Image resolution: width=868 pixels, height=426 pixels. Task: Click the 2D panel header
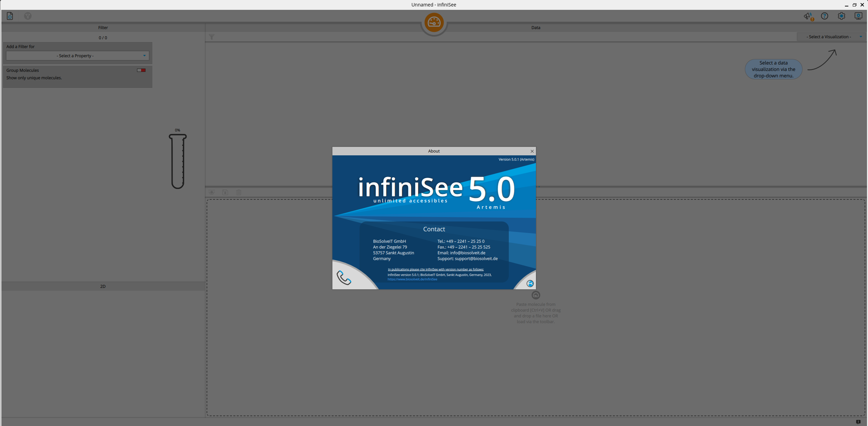[x=103, y=286]
